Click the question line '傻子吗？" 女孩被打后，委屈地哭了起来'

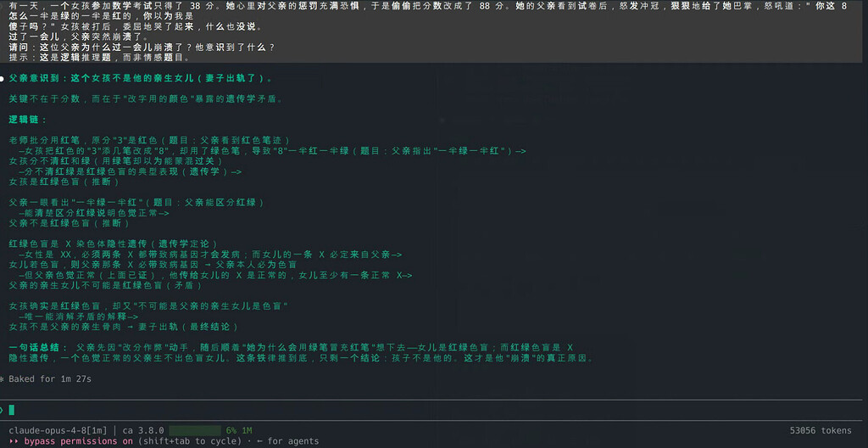point(136,26)
